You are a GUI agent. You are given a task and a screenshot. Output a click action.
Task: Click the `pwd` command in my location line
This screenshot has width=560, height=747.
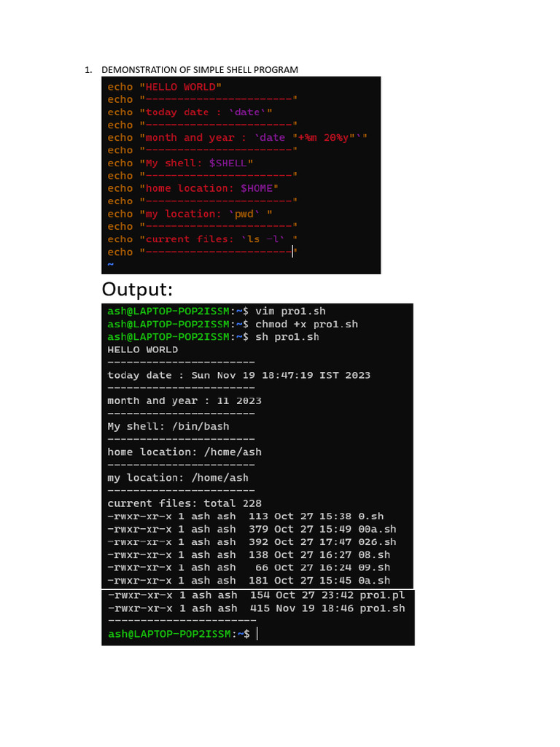click(244, 214)
